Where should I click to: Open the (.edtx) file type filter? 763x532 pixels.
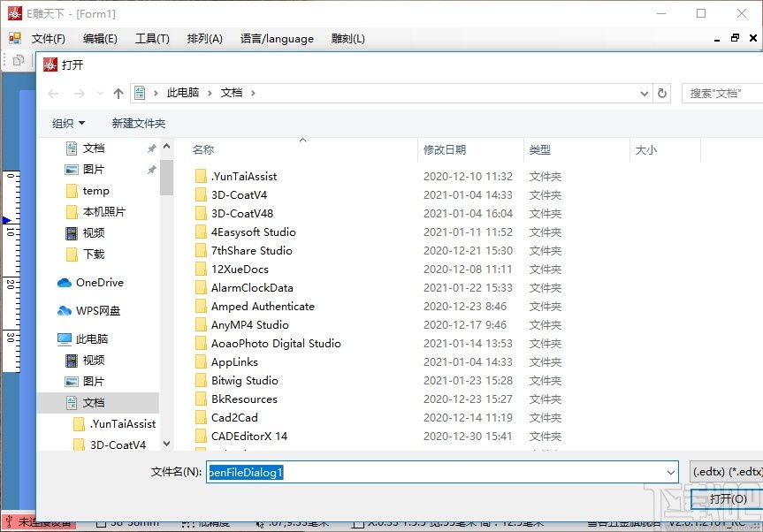point(727,472)
